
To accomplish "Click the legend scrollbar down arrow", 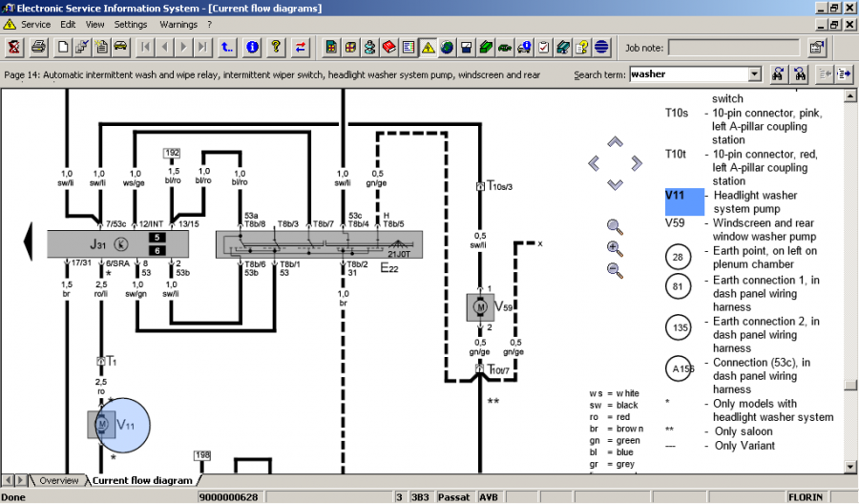I will tap(850, 465).
